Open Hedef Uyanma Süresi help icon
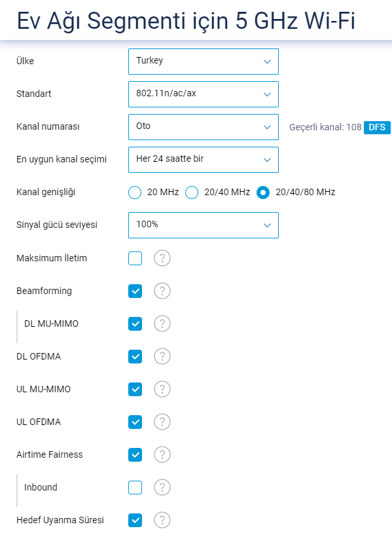 pos(162,520)
